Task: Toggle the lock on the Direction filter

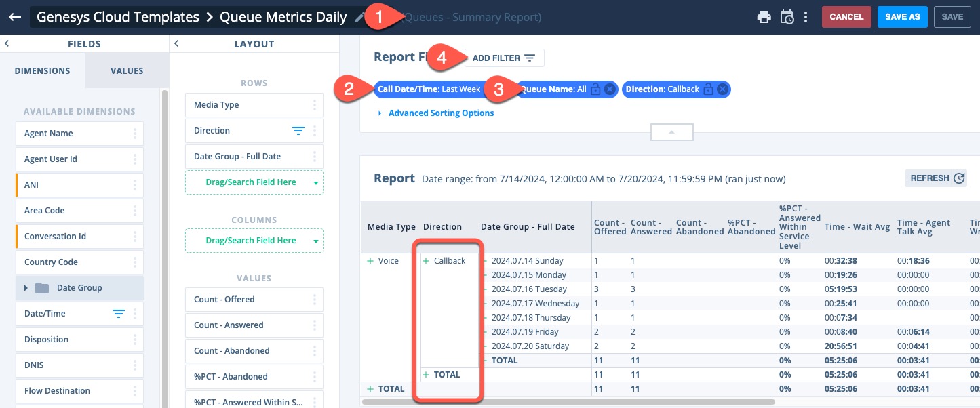Action: point(709,89)
